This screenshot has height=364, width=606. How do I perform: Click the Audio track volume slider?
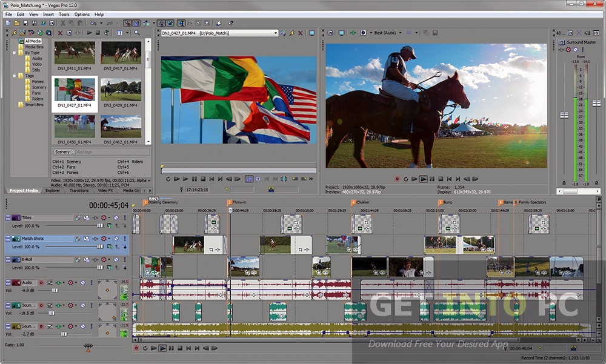[55, 290]
